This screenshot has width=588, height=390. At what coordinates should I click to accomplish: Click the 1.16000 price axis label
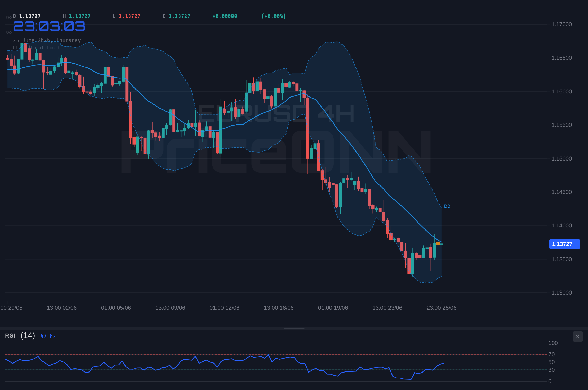[562, 92]
